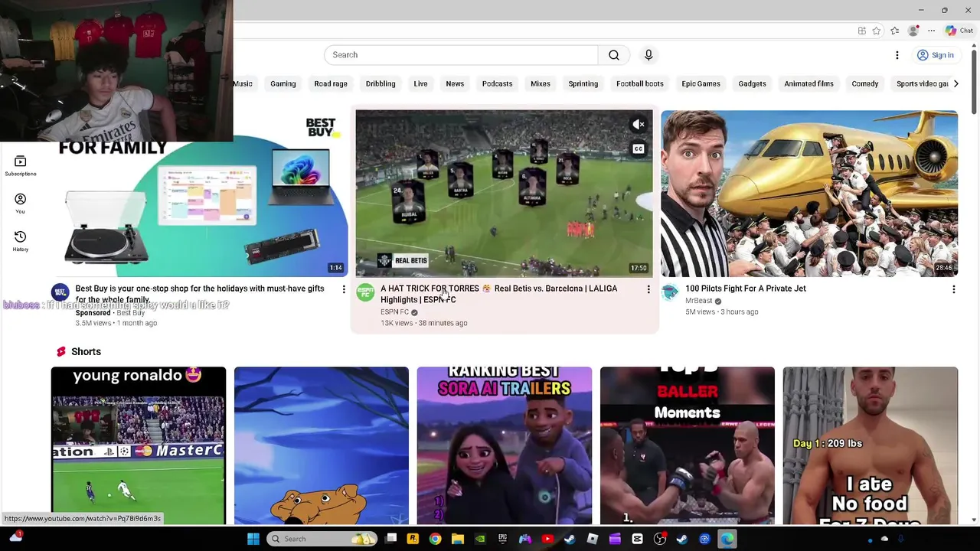The image size is (980, 551).
Task: Open the Best Buy ad options menu
Action: [x=344, y=289]
